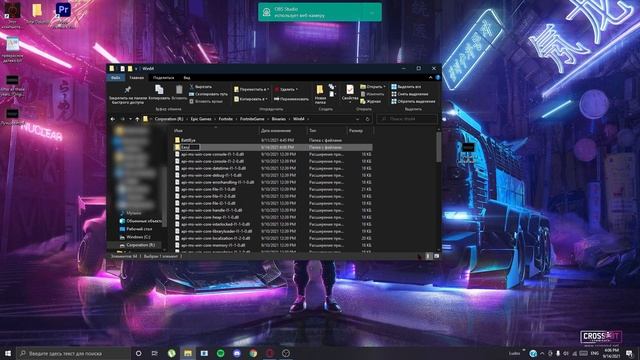Expand the Переместить в dropdown
This screenshot has width=640, height=360.
[268, 89]
